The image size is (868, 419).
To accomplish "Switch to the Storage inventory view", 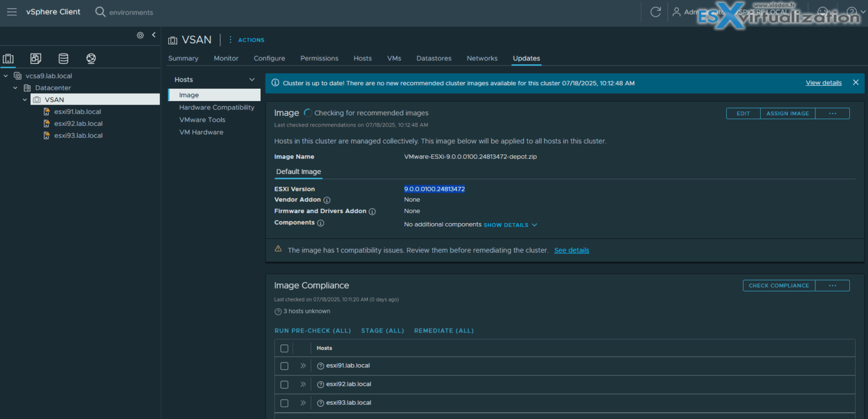I will (63, 58).
